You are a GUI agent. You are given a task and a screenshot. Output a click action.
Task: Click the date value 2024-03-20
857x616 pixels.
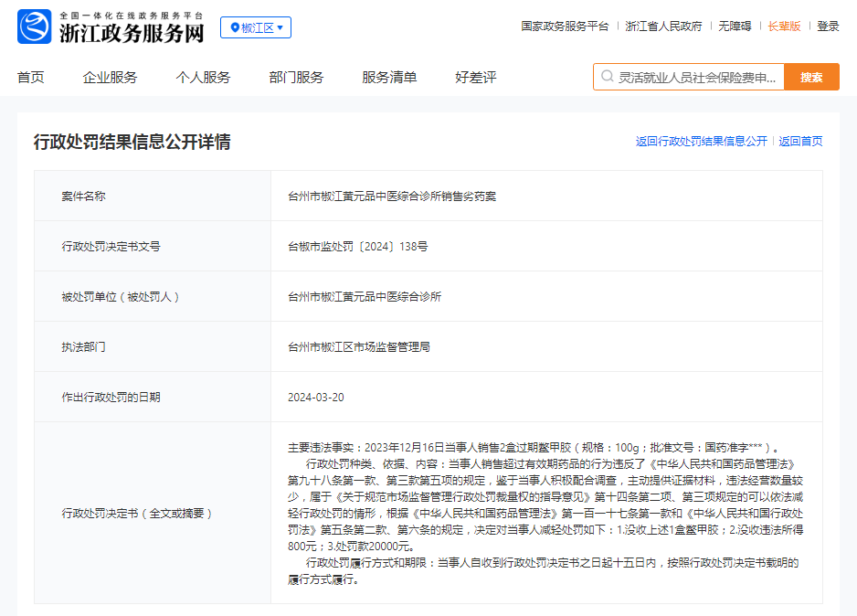click(x=316, y=398)
